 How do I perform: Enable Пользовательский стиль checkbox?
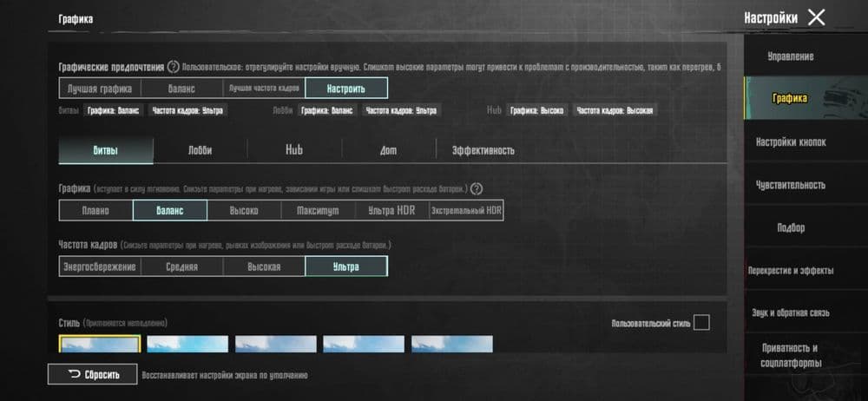(701, 322)
